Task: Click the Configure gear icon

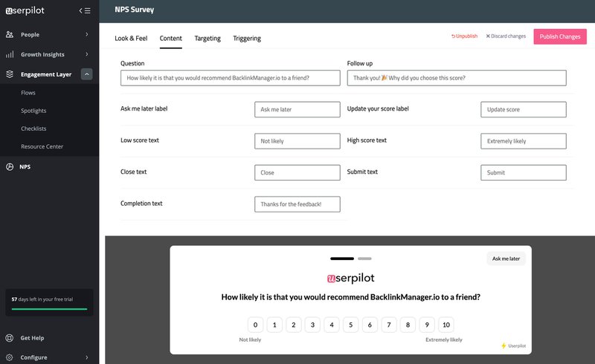Action: point(10,357)
